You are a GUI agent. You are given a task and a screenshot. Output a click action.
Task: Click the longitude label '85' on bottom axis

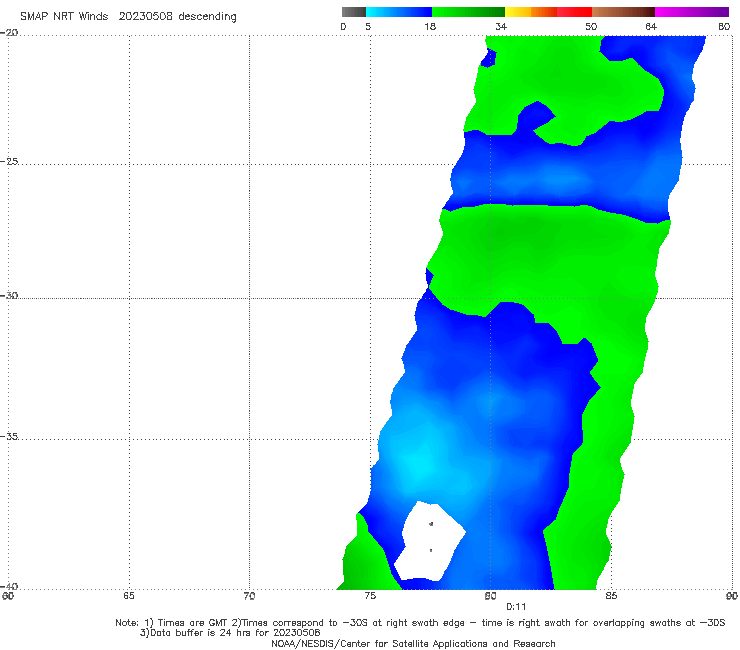[x=611, y=596]
